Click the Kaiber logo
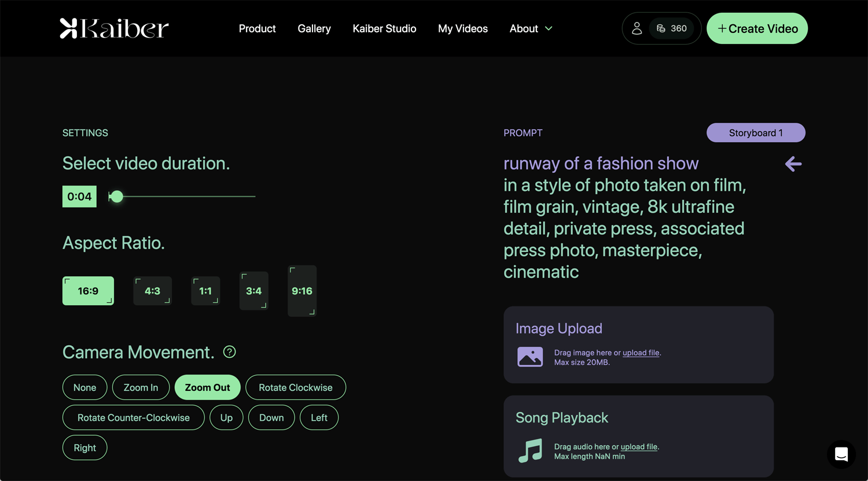Image resolution: width=868 pixels, height=481 pixels. pos(114,28)
